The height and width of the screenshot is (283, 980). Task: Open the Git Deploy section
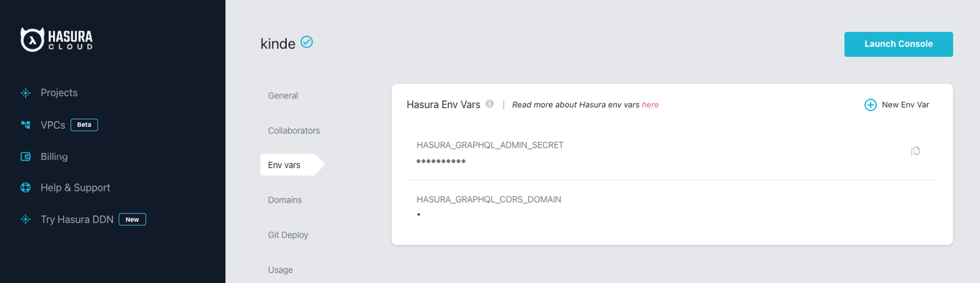click(288, 235)
